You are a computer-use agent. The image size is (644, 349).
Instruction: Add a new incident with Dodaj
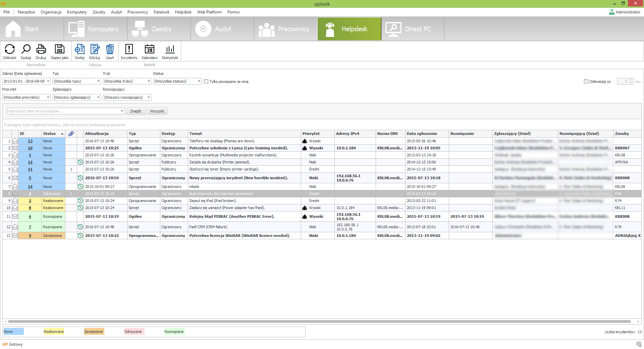(x=79, y=49)
